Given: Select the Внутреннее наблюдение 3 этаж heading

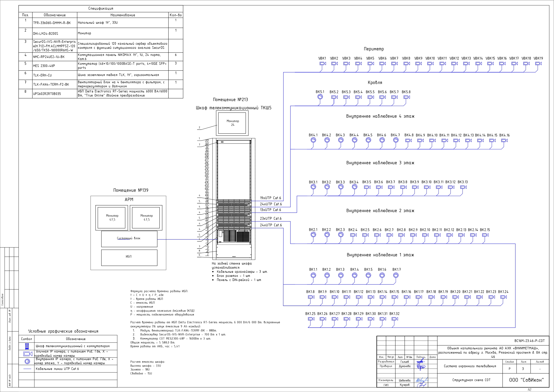Looking at the screenshot, I should pos(380,163).
